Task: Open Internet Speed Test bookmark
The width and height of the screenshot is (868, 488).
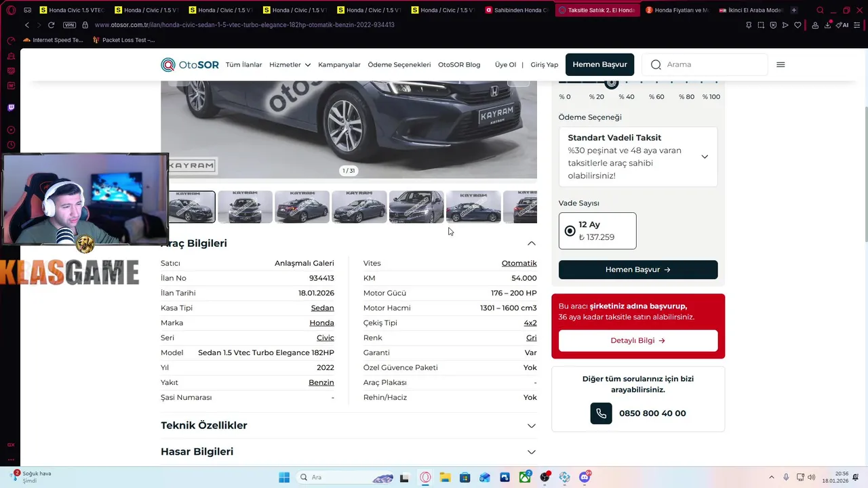Action: 53,40
